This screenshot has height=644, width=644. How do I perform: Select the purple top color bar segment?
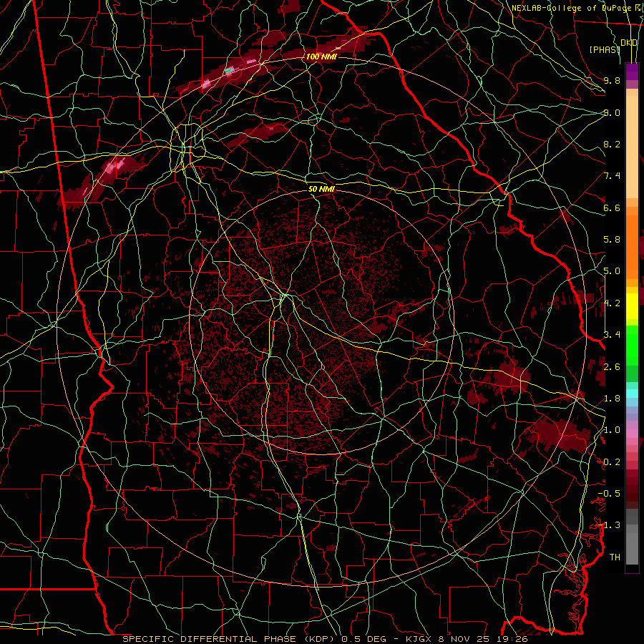632,72
